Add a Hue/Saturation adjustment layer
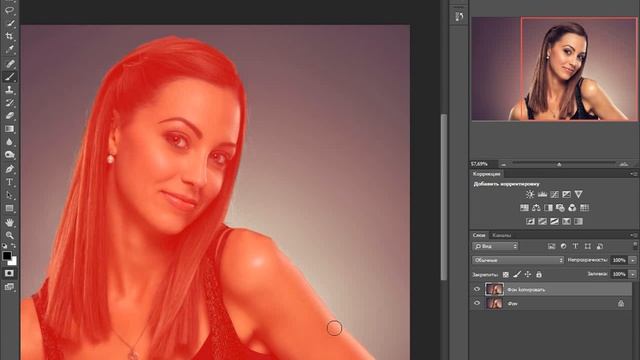Image resolution: width=640 pixels, height=360 pixels. tap(524, 208)
